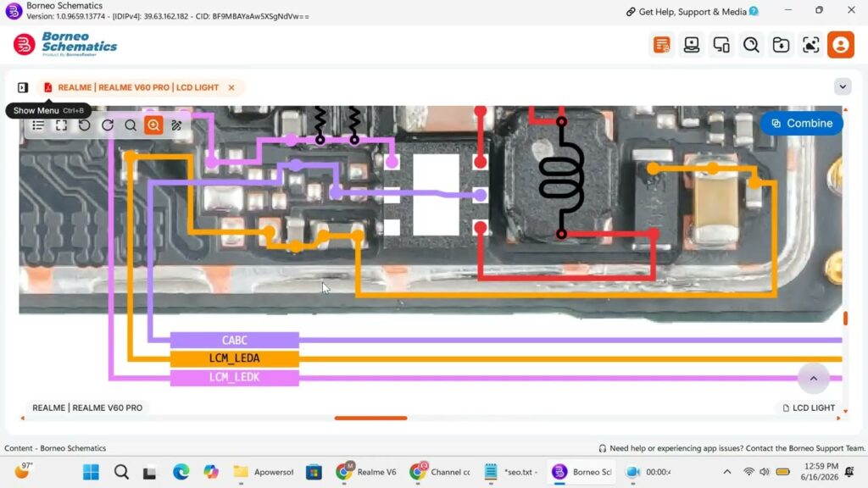Open the multi-device screens icon
Image resolution: width=868 pixels, height=488 pixels.
(721, 45)
